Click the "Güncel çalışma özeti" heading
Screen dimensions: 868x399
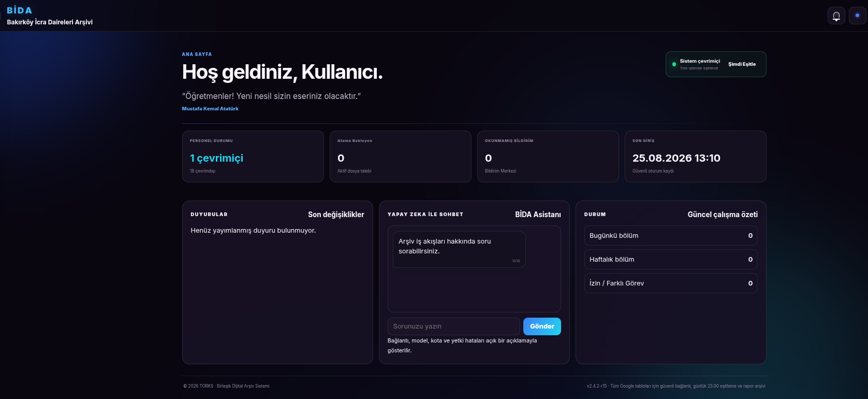723,215
